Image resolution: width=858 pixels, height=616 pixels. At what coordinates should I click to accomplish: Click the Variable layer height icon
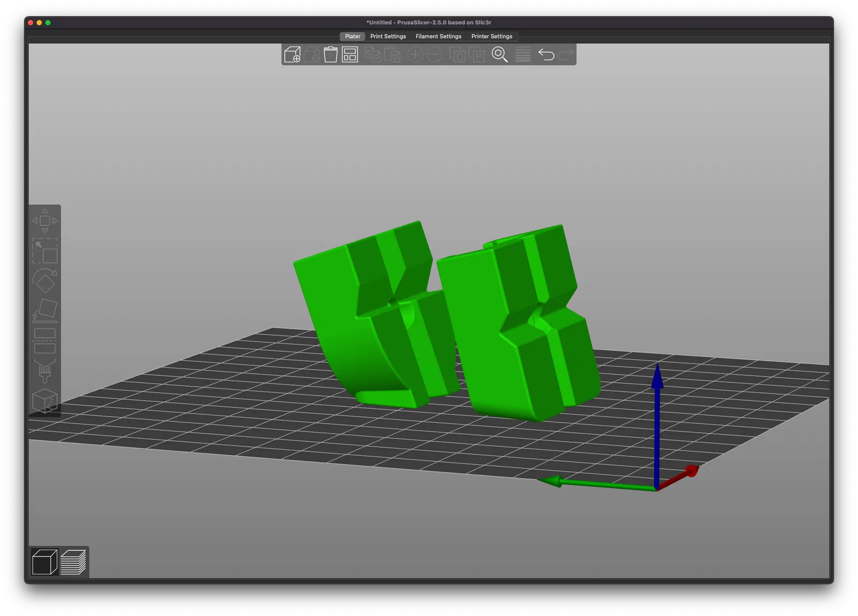(x=523, y=55)
